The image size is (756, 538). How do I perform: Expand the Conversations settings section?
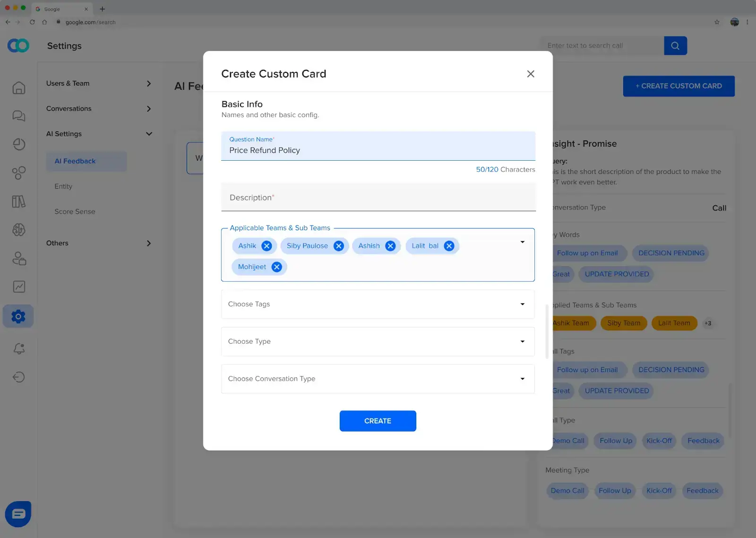[x=99, y=109]
